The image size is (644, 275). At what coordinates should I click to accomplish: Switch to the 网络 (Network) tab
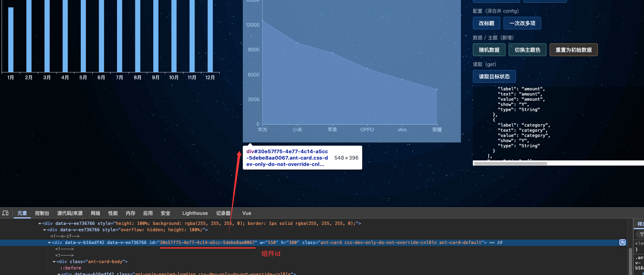96,213
